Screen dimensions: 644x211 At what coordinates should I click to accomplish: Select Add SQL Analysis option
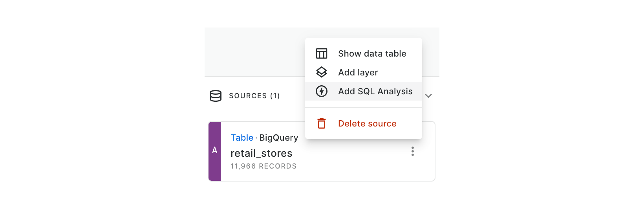pos(364,91)
